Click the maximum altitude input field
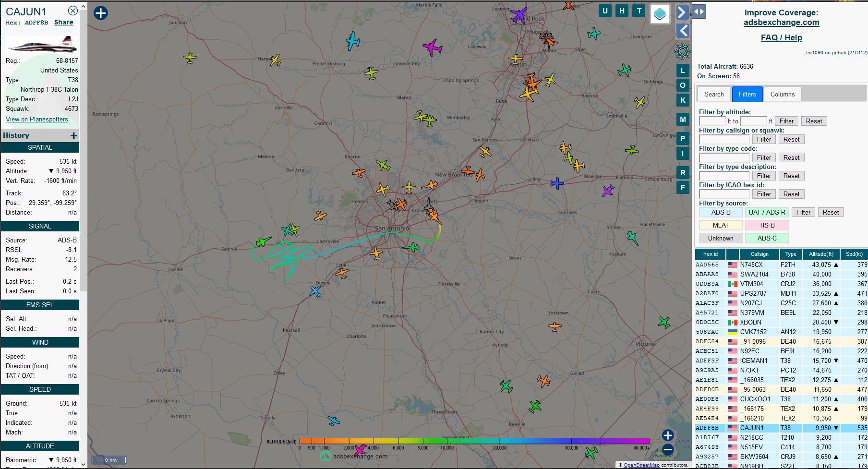Screen dimensions: 868x469 [754, 121]
